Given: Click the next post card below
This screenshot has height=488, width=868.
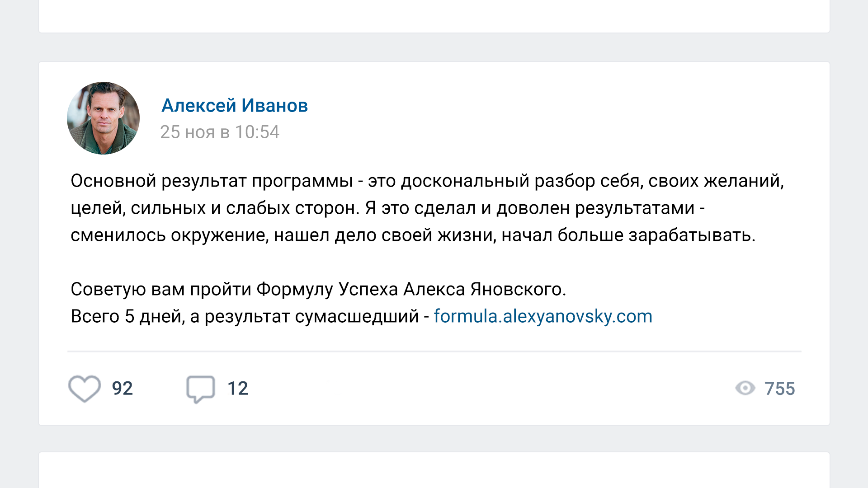Looking at the screenshot, I should [x=434, y=470].
